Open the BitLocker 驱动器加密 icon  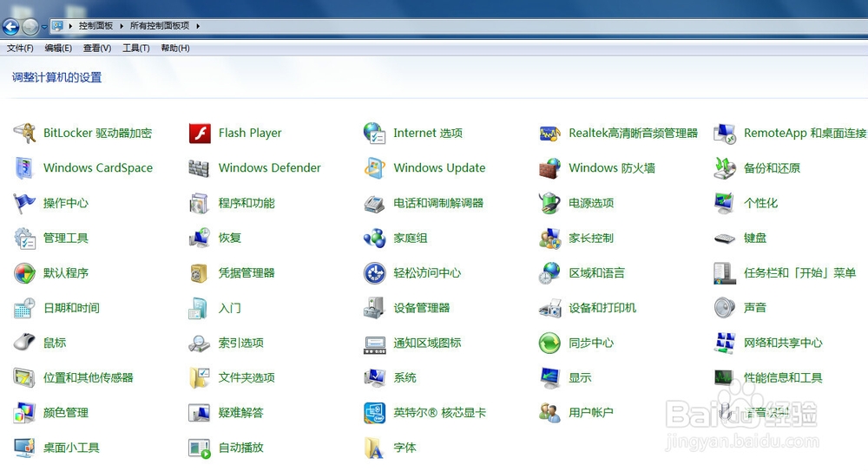(x=25, y=134)
